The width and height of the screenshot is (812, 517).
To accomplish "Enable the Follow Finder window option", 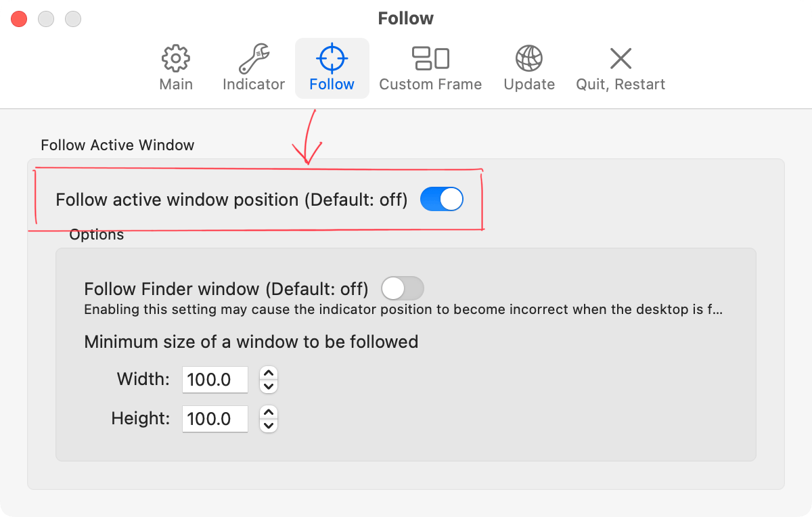I will pos(402,288).
